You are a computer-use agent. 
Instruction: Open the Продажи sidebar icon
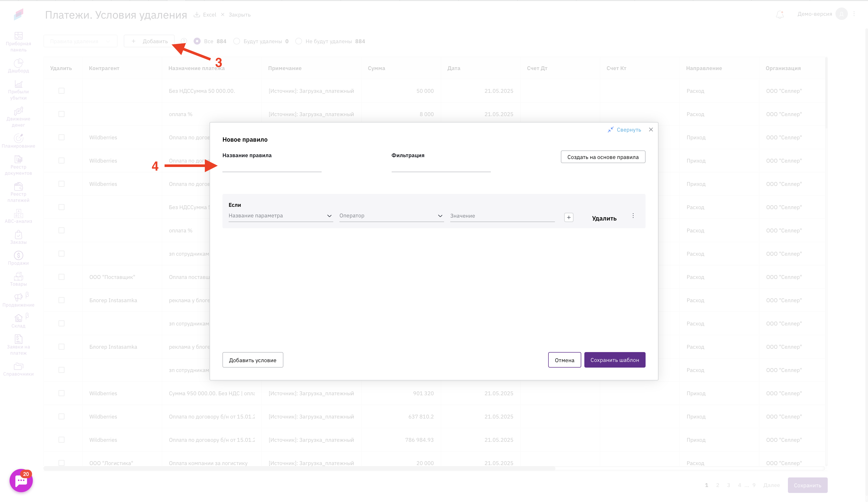pos(18,255)
